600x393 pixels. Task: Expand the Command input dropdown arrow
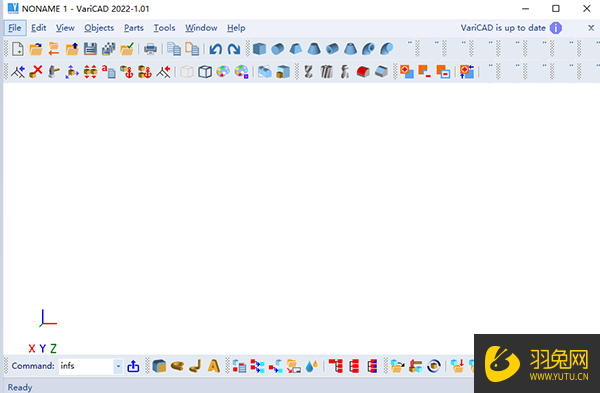pos(118,366)
